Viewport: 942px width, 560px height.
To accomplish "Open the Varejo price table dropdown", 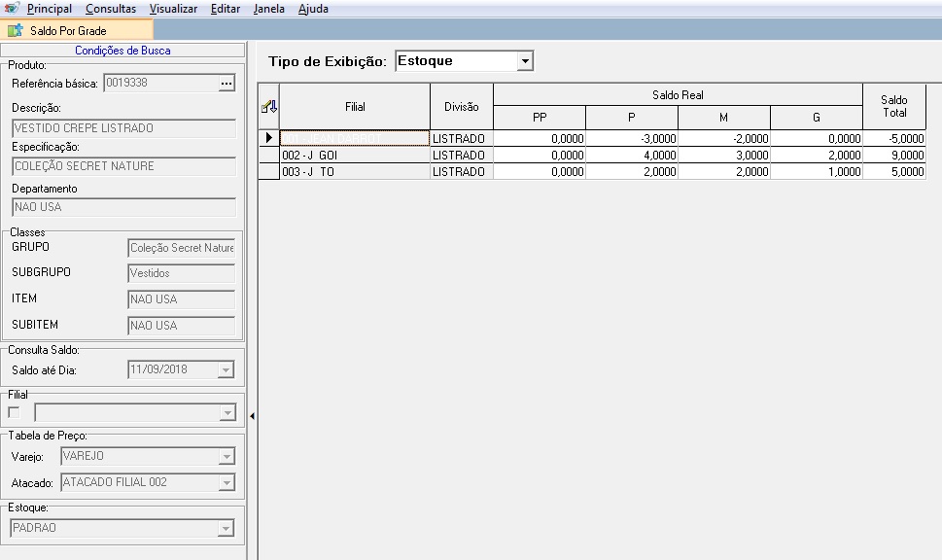I will click(227, 456).
